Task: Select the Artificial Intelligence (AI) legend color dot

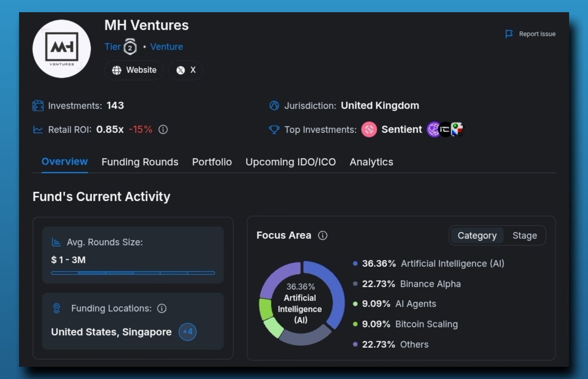Action: coord(355,263)
